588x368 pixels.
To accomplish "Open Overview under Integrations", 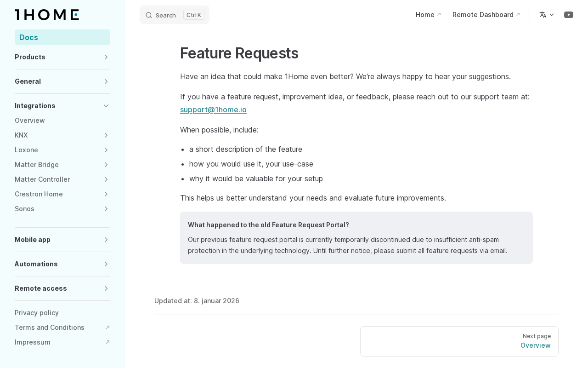I will coord(30,121).
